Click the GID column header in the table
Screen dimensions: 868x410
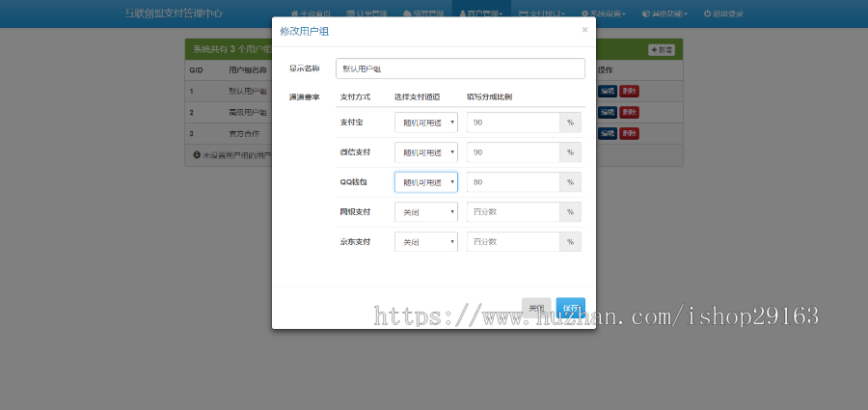coord(196,70)
